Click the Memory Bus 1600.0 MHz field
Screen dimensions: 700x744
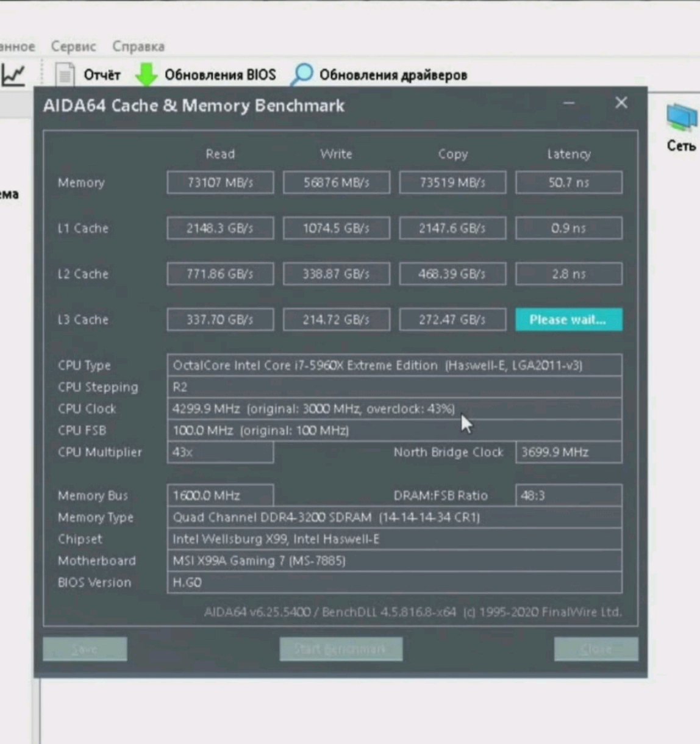(x=220, y=496)
